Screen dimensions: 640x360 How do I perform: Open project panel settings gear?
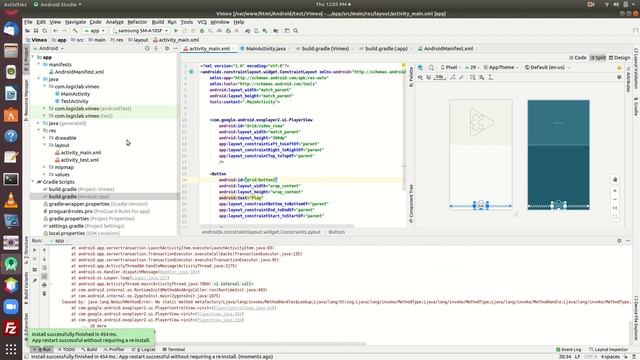pyautogui.click(x=167, y=48)
